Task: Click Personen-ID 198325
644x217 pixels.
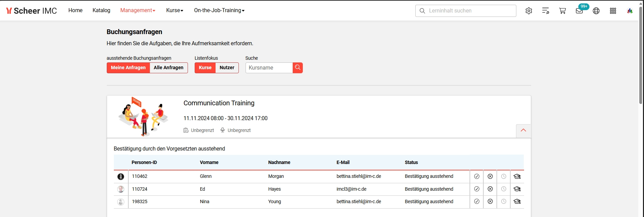Action: coord(140,202)
